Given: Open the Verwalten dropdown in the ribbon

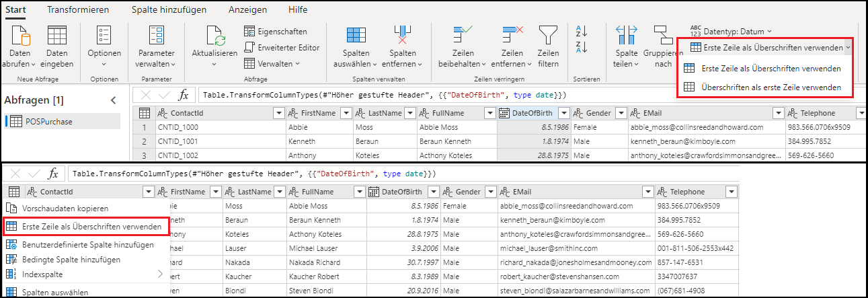Looking at the screenshot, I should (x=272, y=64).
